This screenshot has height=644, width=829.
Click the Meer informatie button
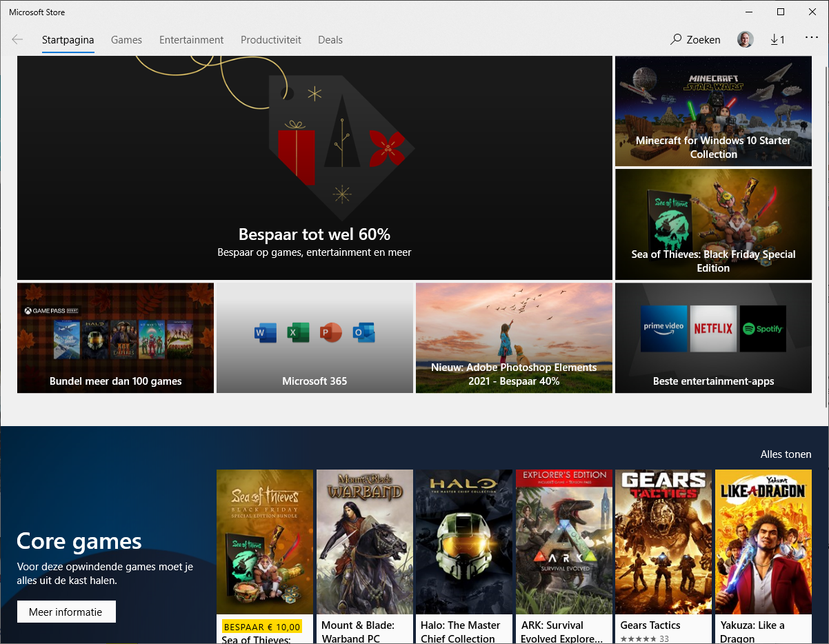(66, 612)
